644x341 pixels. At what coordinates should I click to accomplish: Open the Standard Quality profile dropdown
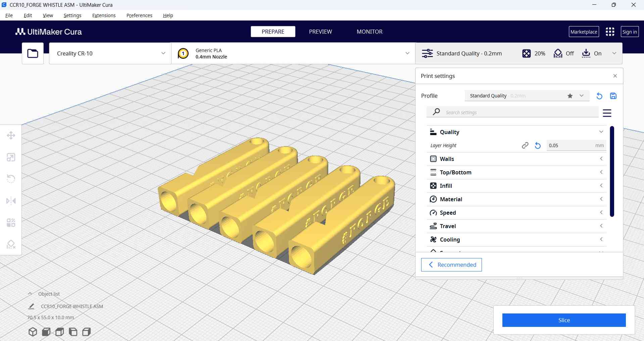coord(527,96)
